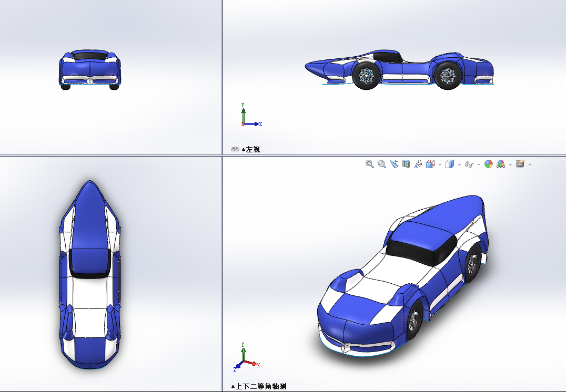Screen dimensions: 566x392
Task: Click the View Orientation cube icon
Action: coord(430,164)
